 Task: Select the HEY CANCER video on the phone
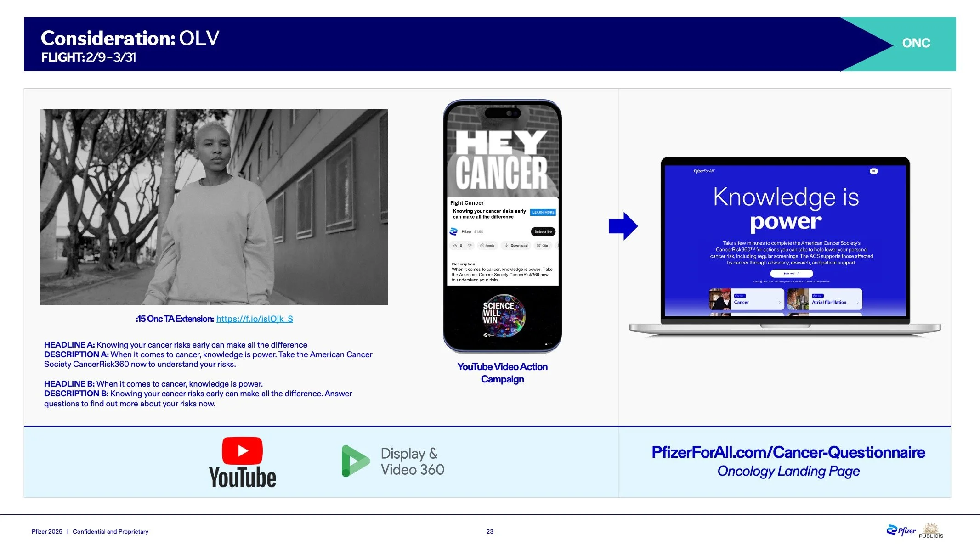pos(502,152)
